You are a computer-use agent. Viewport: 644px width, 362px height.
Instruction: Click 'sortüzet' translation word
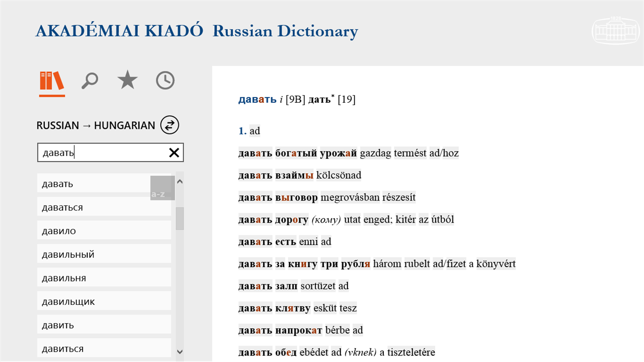(x=318, y=286)
